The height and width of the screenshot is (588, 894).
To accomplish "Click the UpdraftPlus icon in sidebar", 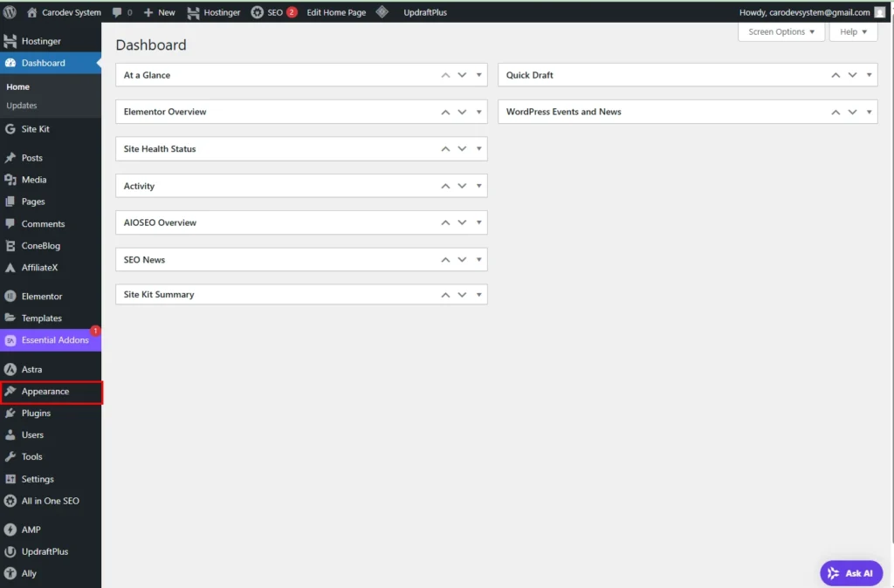I will point(10,552).
